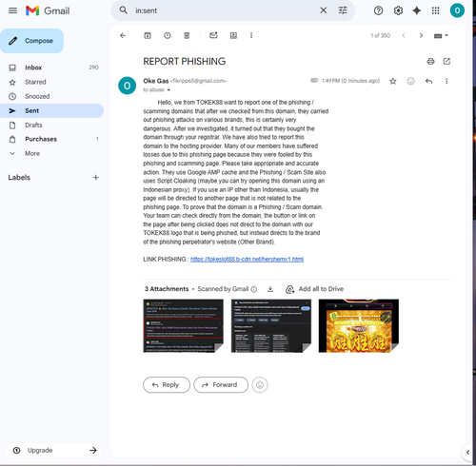Go back to Sent list
Screen dimensions: 476x466
123,35
